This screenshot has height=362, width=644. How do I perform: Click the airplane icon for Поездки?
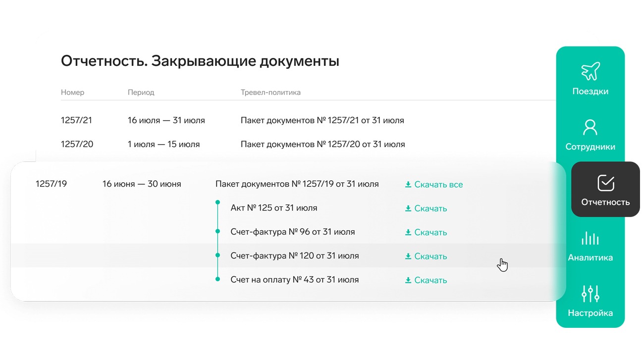coord(590,71)
